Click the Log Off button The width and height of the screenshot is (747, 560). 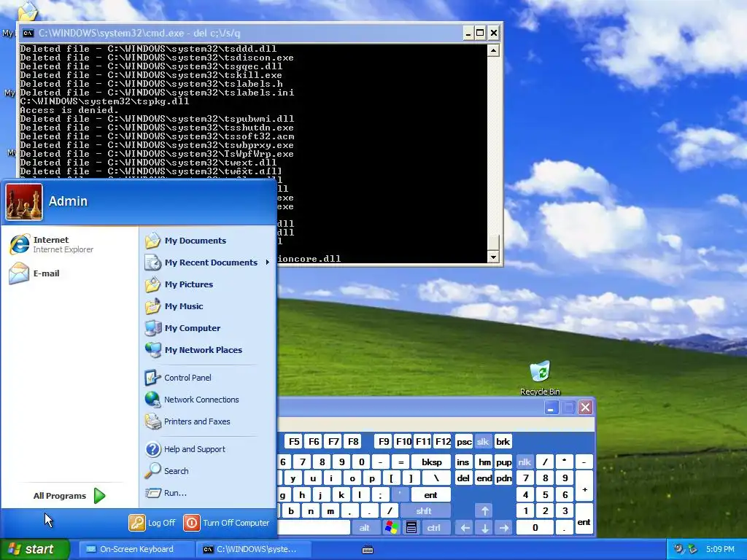point(152,523)
